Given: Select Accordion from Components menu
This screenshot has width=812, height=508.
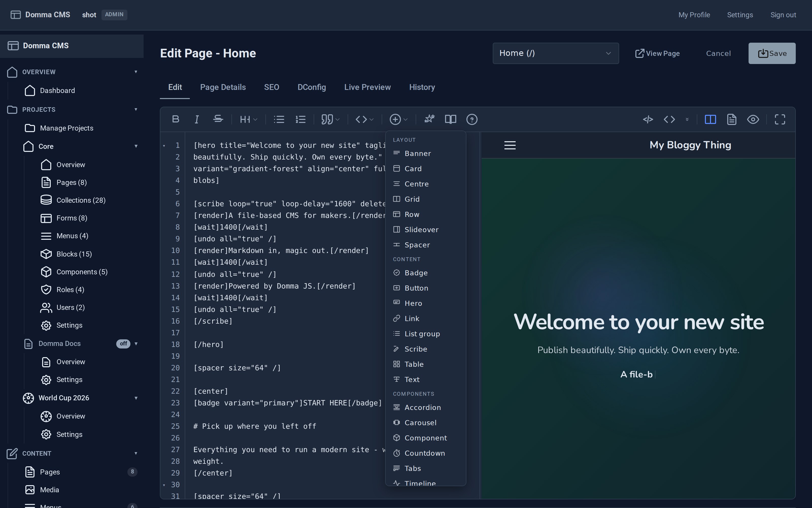Looking at the screenshot, I should pos(426,407).
